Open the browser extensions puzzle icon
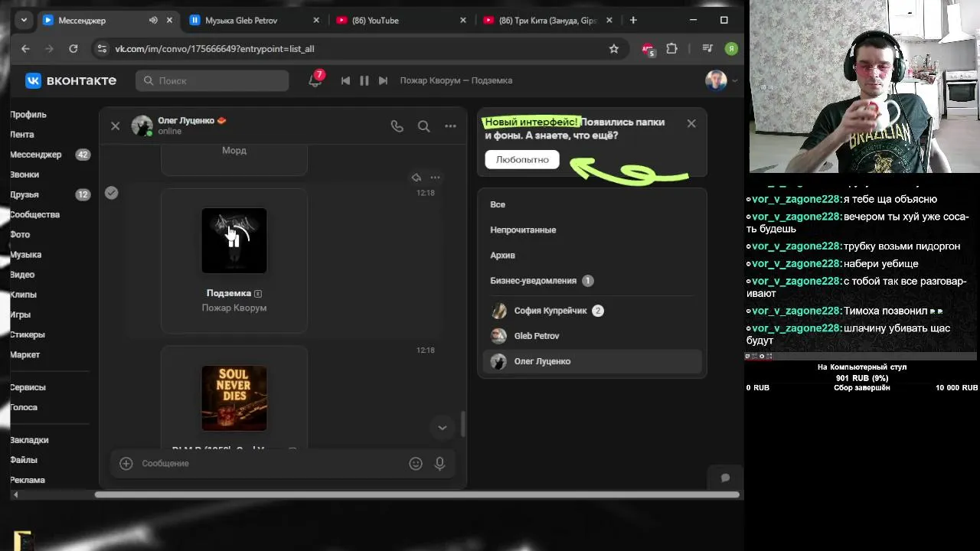Image resolution: width=980 pixels, height=551 pixels. tap(671, 48)
